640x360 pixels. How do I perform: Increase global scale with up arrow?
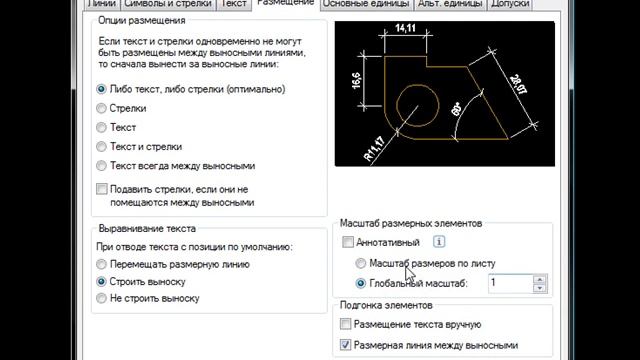pos(540,280)
